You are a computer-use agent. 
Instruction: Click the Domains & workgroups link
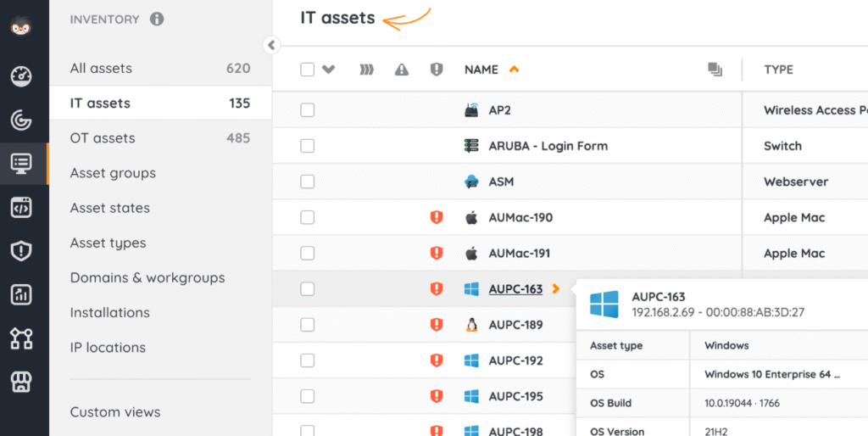pos(147,277)
